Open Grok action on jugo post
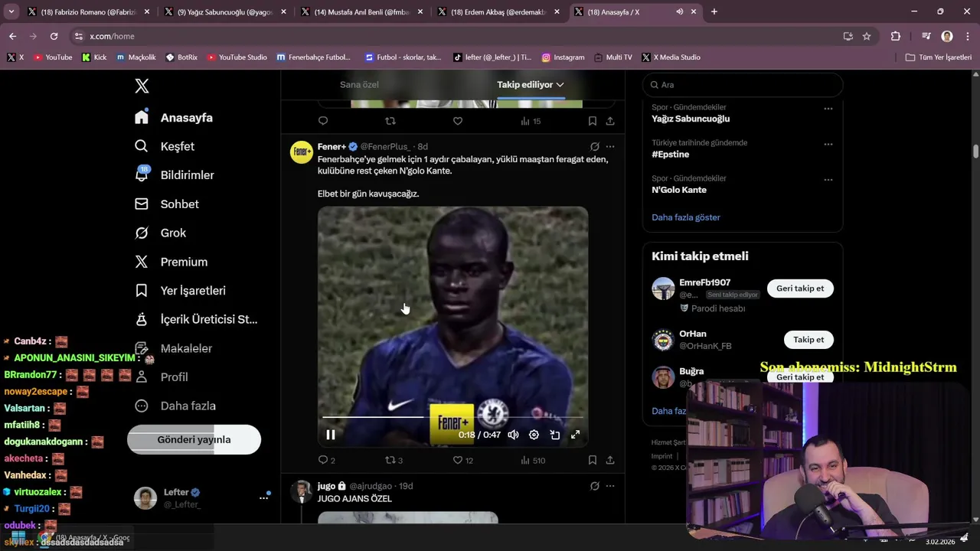The width and height of the screenshot is (980, 551). click(594, 486)
